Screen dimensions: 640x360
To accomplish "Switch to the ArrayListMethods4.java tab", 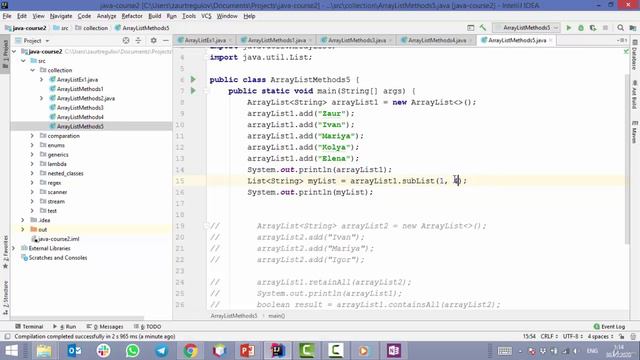I will pos(437,40).
